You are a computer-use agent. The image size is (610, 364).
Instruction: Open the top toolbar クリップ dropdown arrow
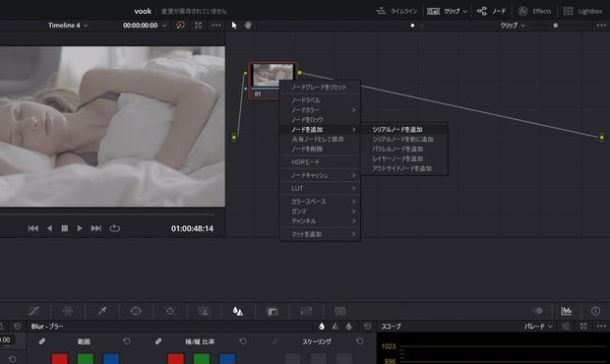pyautogui.click(x=465, y=11)
